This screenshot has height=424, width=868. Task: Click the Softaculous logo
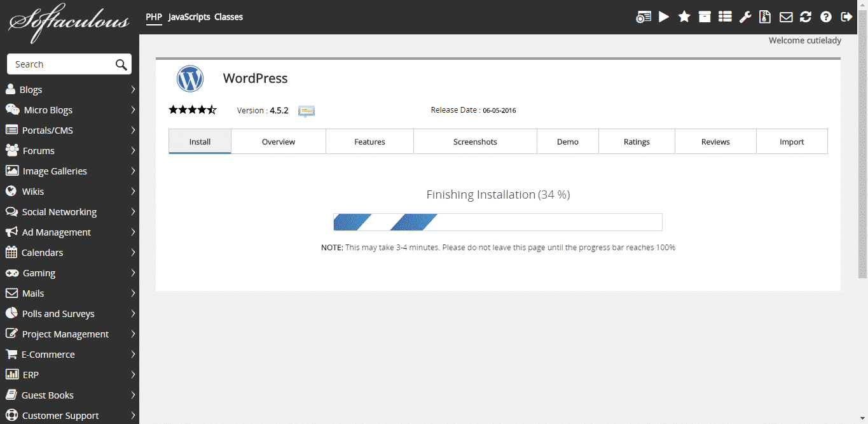tap(69, 22)
